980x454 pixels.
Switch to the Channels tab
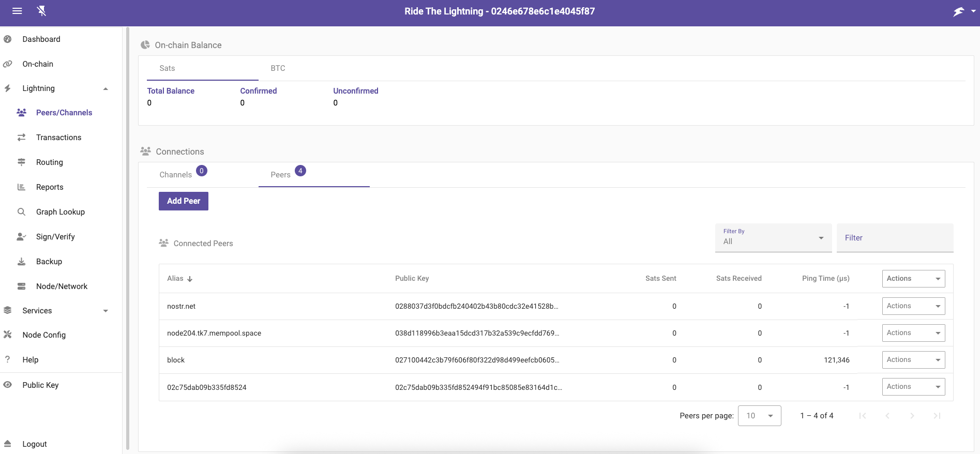point(176,175)
